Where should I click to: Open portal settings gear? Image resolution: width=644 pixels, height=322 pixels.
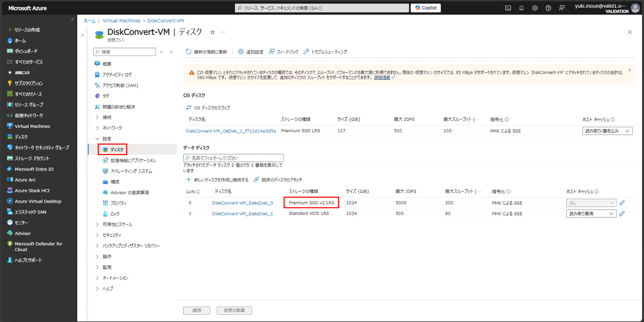(535, 8)
